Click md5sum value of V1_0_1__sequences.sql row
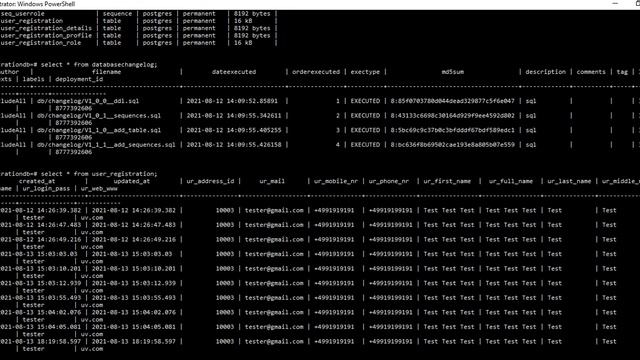 (452, 116)
